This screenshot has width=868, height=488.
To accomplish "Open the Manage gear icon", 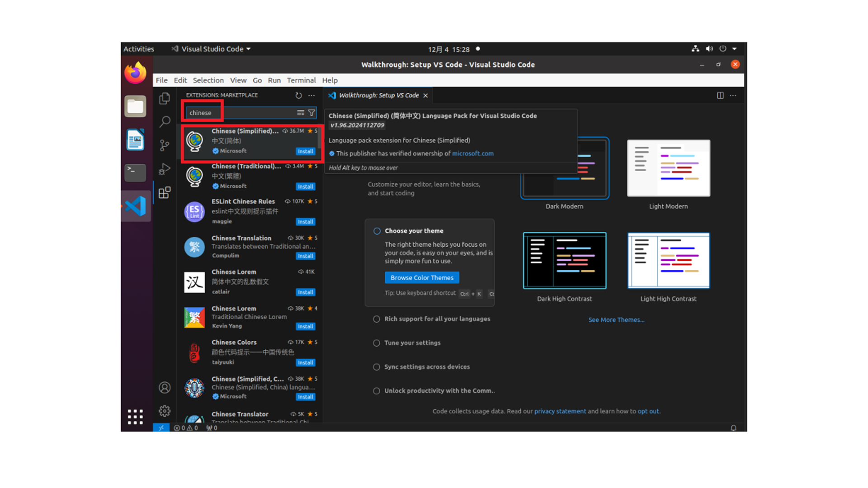I will pos(165,411).
